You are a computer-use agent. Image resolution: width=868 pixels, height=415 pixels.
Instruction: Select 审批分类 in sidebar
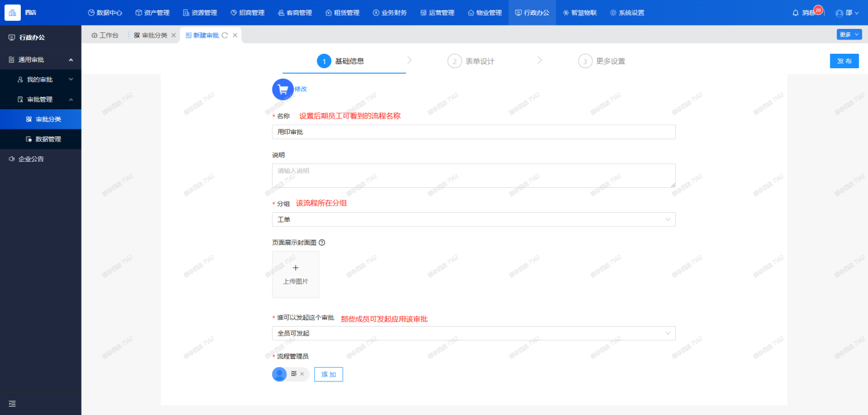coord(41,119)
